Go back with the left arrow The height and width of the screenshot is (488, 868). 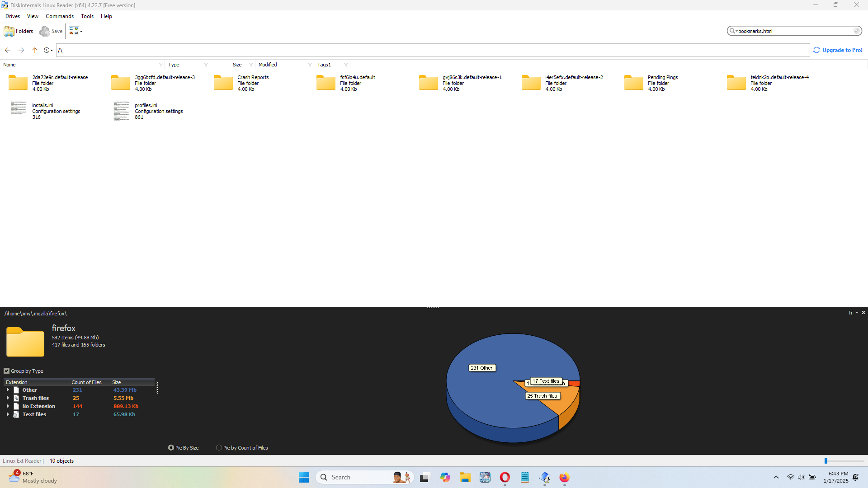click(x=8, y=50)
